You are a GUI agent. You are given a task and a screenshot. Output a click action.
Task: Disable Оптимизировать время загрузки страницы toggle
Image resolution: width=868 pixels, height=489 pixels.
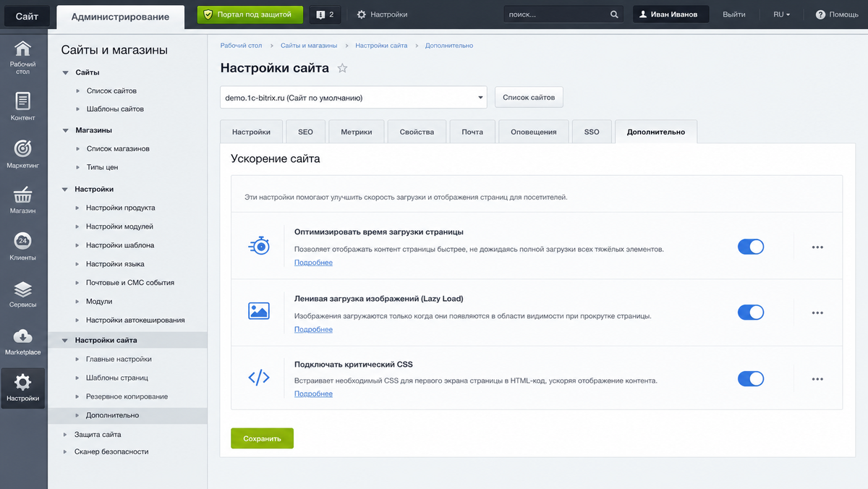(x=751, y=247)
